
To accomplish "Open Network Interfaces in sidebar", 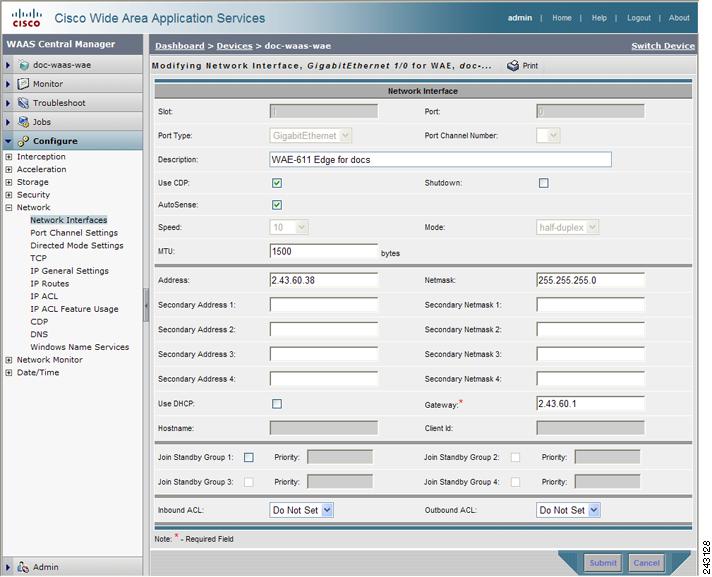I will coord(69,220).
